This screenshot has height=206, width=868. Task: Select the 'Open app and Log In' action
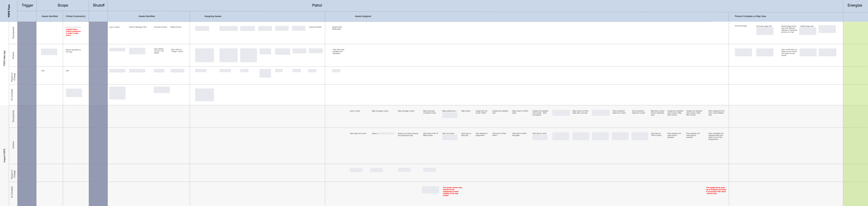(x=358, y=134)
